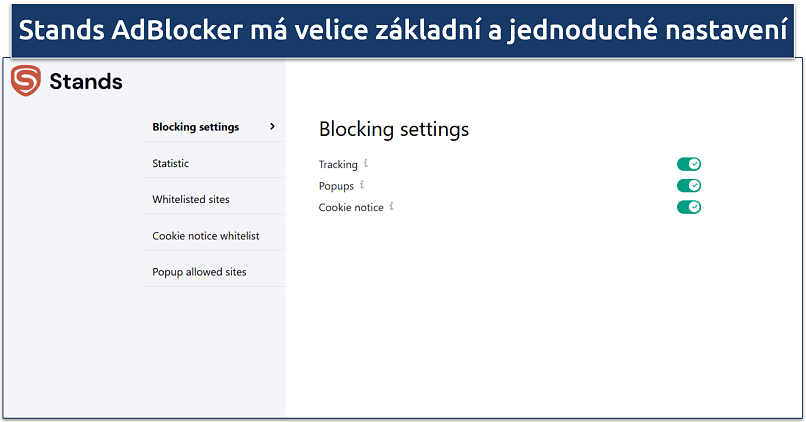The image size is (806, 422).
Task: Click the Stands shield logo icon
Action: 25,82
